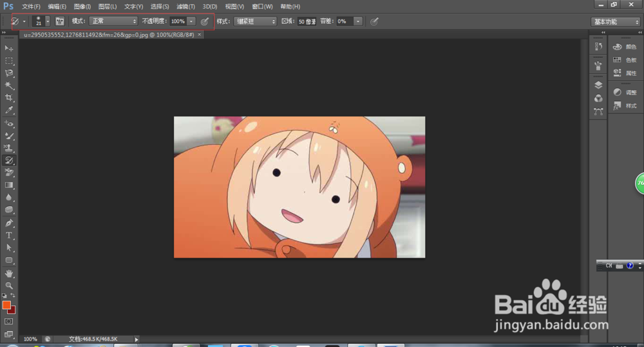Screen dimensions: 644x347
Task: Select the Path Selection tool
Action: click(8, 248)
